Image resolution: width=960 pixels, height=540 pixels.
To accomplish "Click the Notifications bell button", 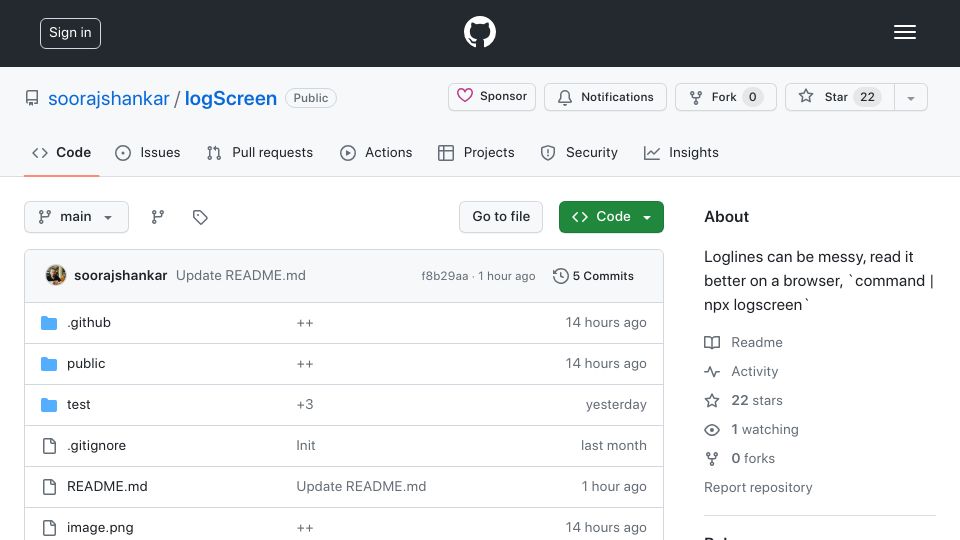I will [605, 97].
